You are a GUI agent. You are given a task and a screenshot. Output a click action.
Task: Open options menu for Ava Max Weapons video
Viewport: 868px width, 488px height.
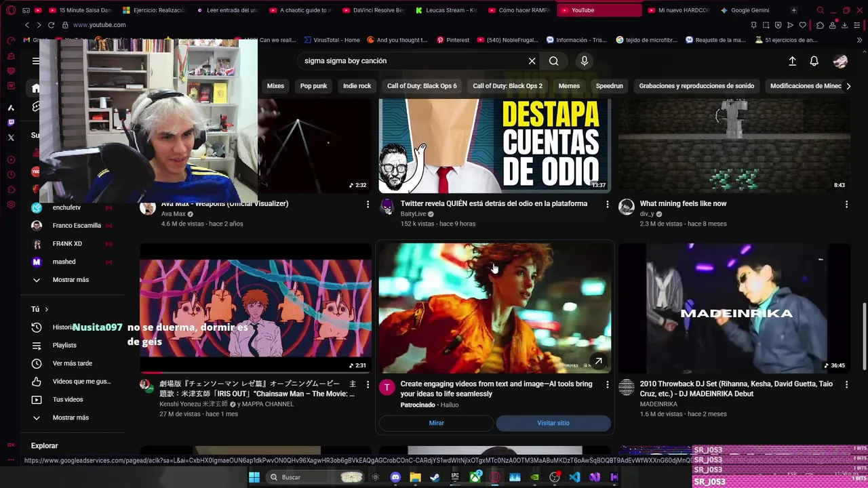[x=368, y=204]
